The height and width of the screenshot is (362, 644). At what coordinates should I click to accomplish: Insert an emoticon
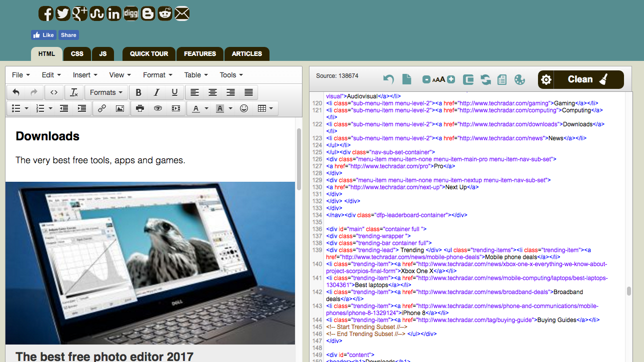243,108
